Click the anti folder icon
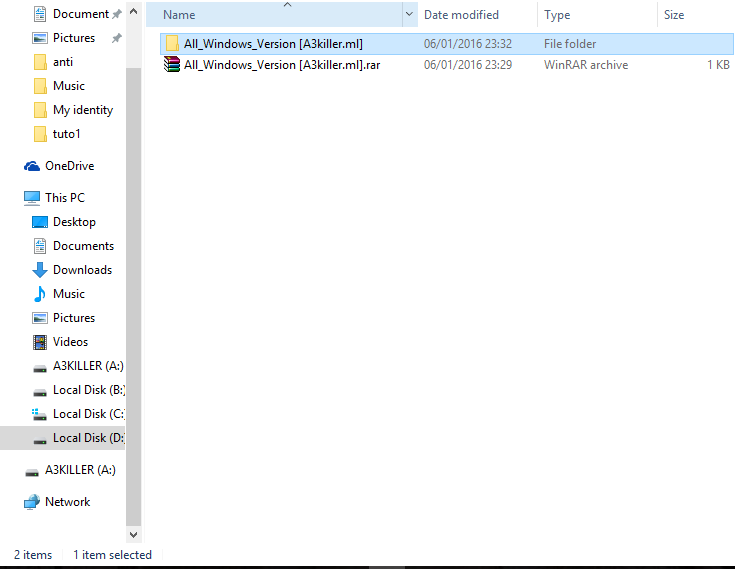Viewport: 735px width, 569px height. point(40,62)
